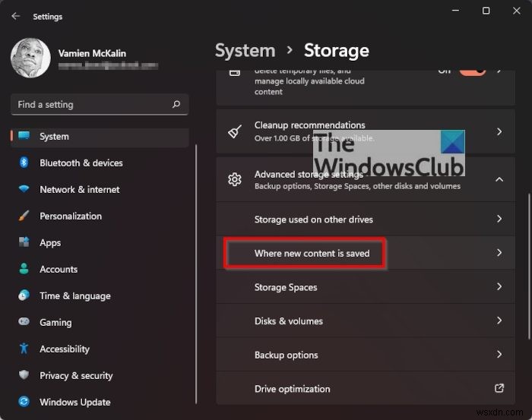532x420 pixels.
Task: Minimize the Settings window
Action: (x=456, y=11)
